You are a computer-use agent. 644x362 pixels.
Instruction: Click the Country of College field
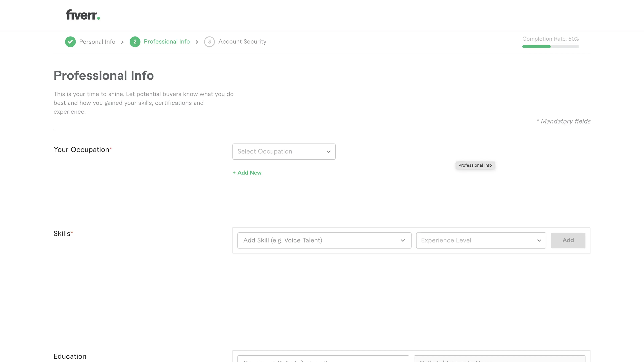[323, 359]
